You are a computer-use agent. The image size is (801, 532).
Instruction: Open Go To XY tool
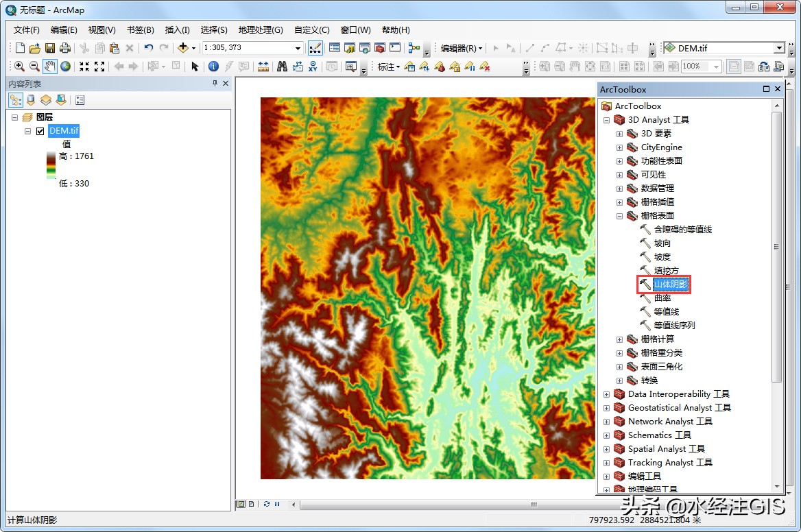pyautogui.click(x=313, y=66)
